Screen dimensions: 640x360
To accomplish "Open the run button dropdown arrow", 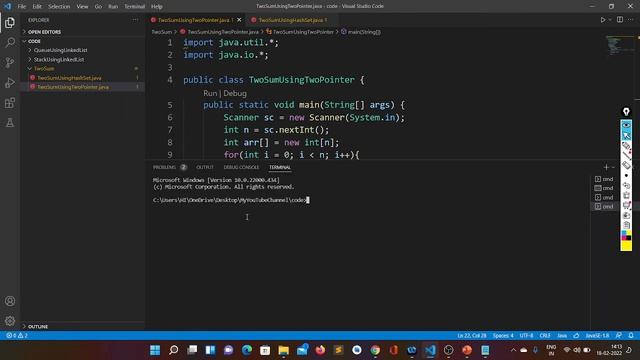I will point(610,20).
